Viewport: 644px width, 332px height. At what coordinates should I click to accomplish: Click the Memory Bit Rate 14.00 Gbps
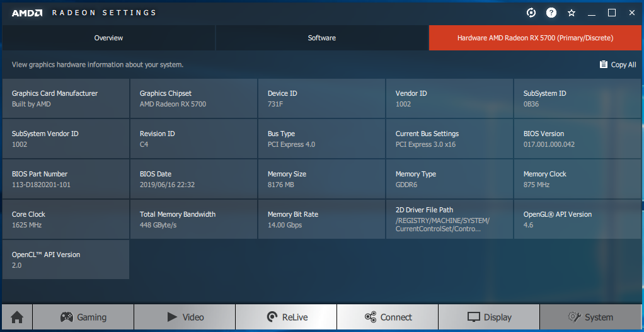tap(285, 225)
